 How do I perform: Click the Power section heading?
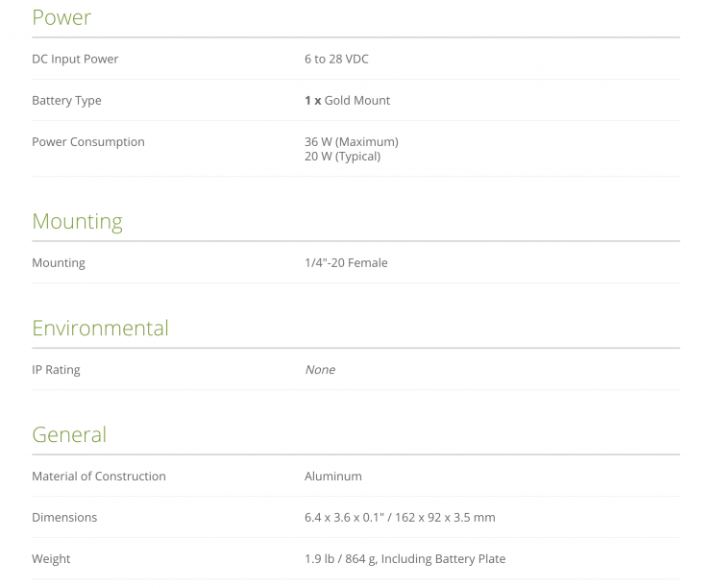point(61,17)
